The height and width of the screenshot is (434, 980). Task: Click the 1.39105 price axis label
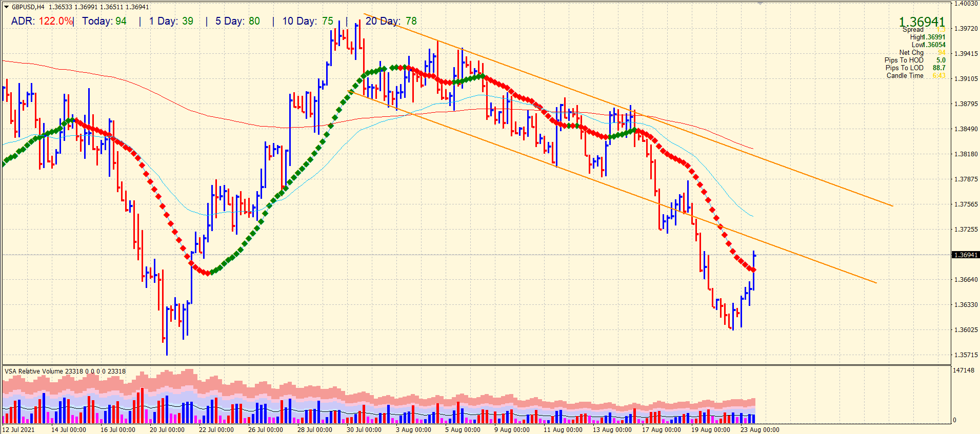click(966, 78)
